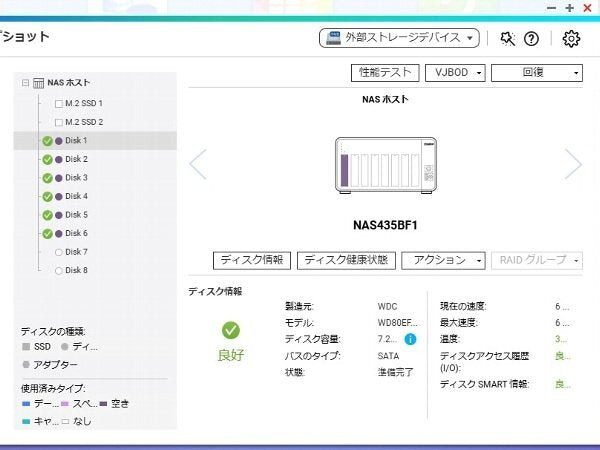Open the アクション dropdown menu
The height and width of the screenshot is (450, 600).
(443, 261)
